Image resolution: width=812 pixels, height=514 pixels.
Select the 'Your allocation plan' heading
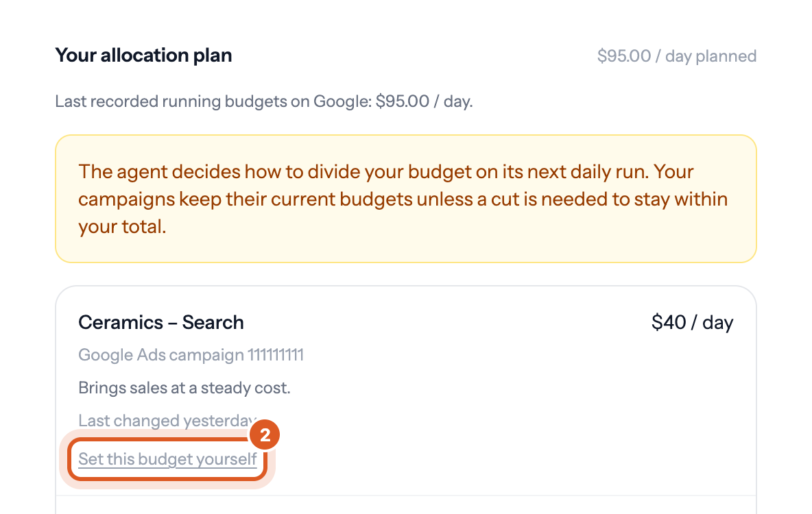pos(143,56)
